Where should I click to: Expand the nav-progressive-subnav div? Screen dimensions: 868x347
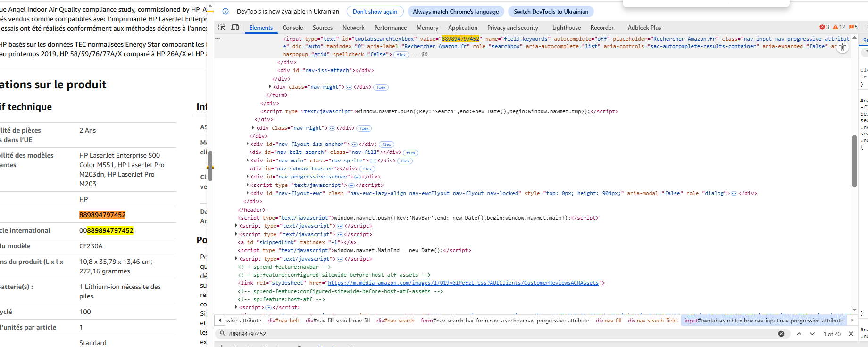click(x=248, y=177)
